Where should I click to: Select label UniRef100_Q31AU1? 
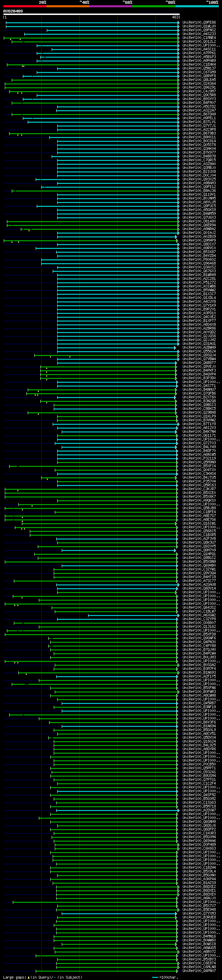pyautogui.click(x=199, y=343)
